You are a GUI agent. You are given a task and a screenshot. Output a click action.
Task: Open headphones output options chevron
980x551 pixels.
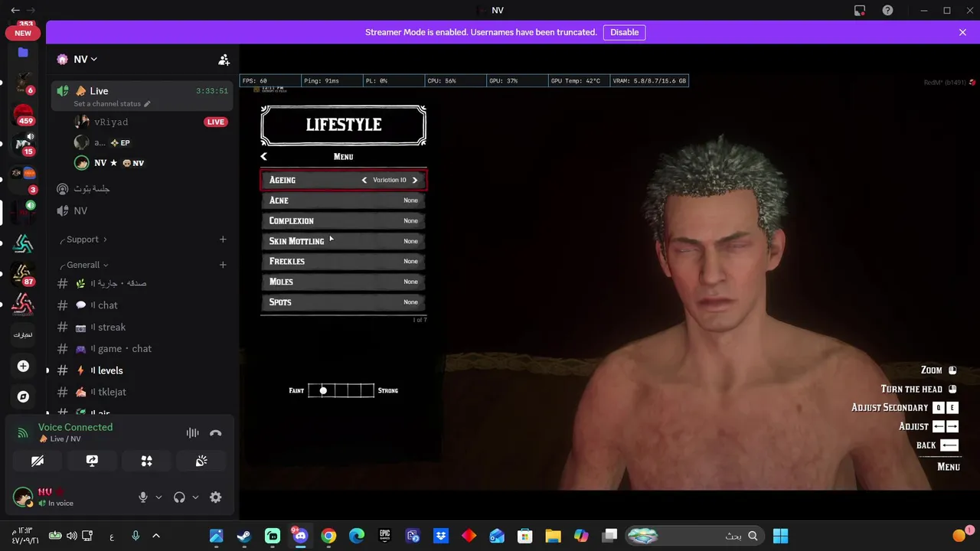pos(195,497)
